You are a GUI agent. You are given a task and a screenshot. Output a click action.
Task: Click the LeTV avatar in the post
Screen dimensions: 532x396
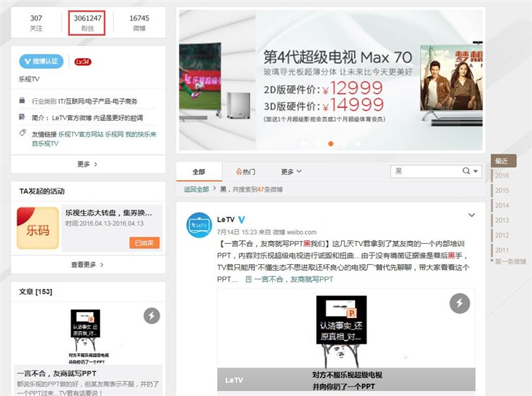199,225
